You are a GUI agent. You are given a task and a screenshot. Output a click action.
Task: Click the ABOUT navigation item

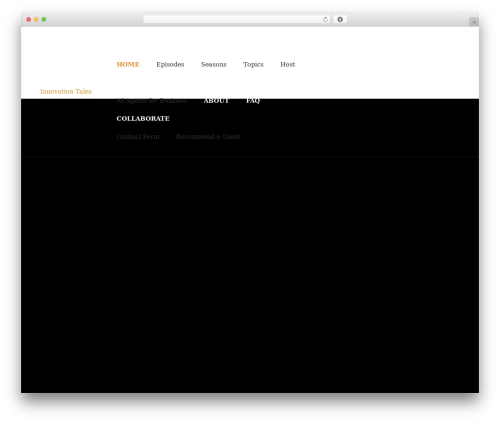point(216,101)
